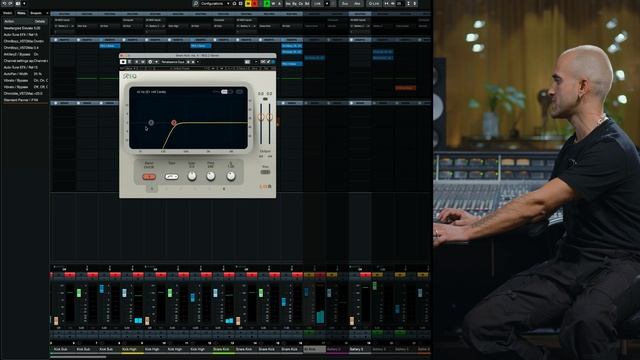640x360 pixels.
Task: Click the green listen button in top toolbar
Action: coord(267,3)
